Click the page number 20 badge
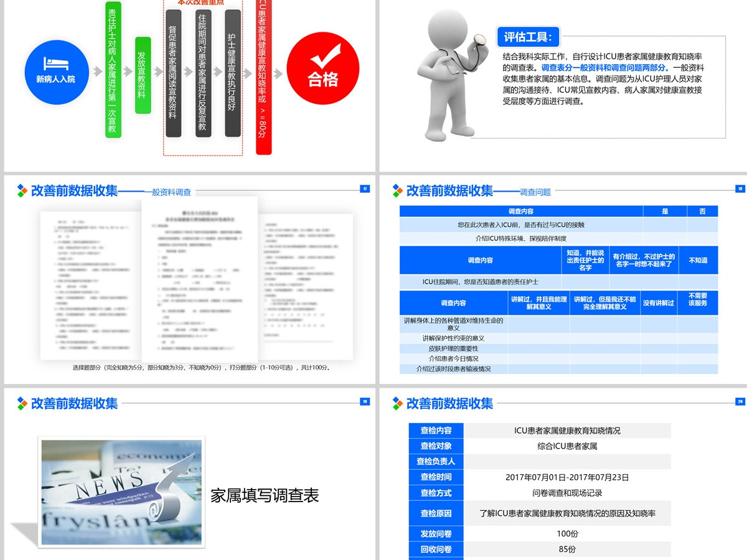Screen dimensions: 747x560 pos(740,401)
